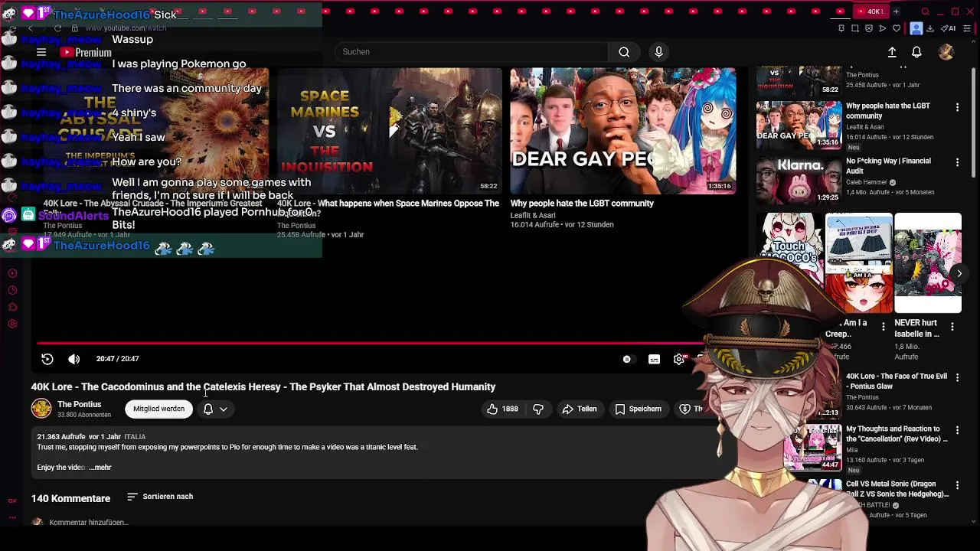
Task: Open browser downloads icon
Action: tap(930, 28)
